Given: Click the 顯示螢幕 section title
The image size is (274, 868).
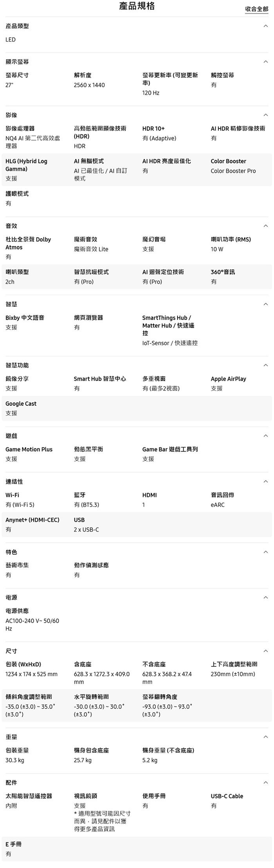Looking at the screenshot, I should (x=17, y=62).
